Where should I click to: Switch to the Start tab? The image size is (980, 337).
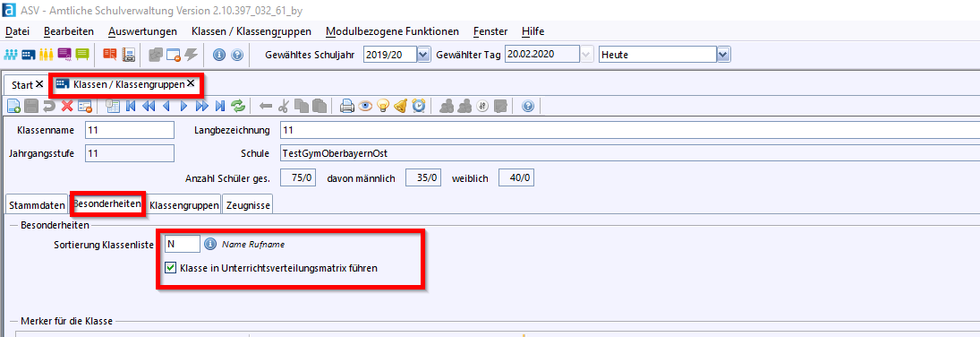21,84
